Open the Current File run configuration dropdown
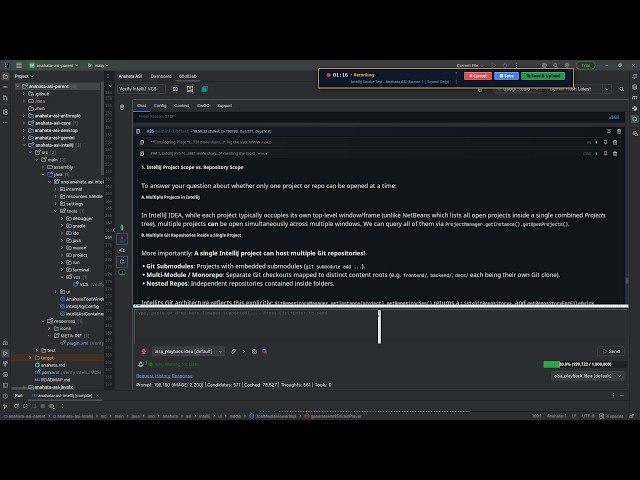This screenshot has width=640, height=480. click(x=470, y=65)
